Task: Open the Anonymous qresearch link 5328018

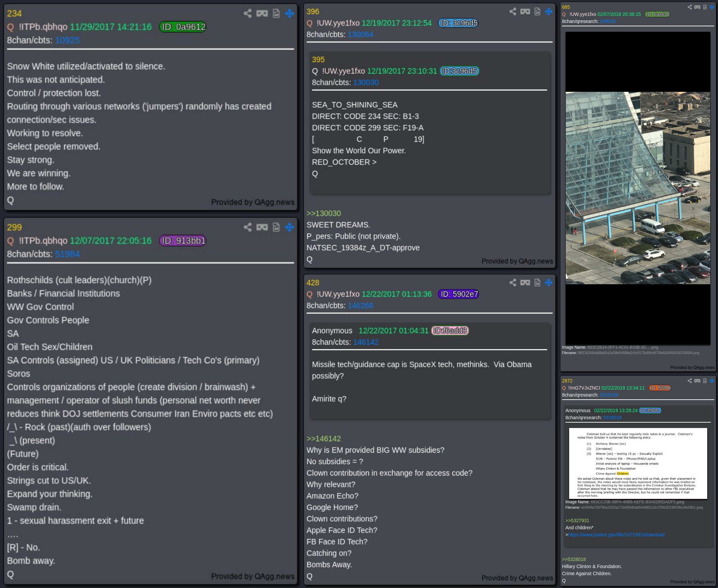Action: click(612, 418)
